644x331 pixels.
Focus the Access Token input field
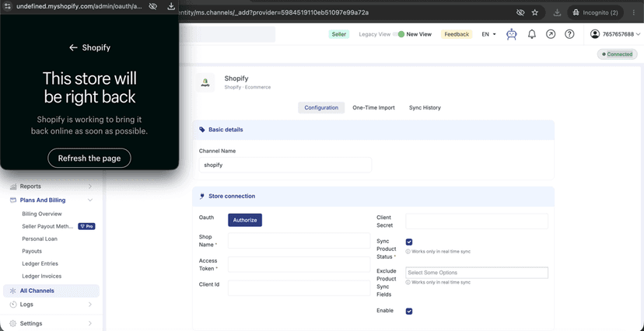pos(299,264)
